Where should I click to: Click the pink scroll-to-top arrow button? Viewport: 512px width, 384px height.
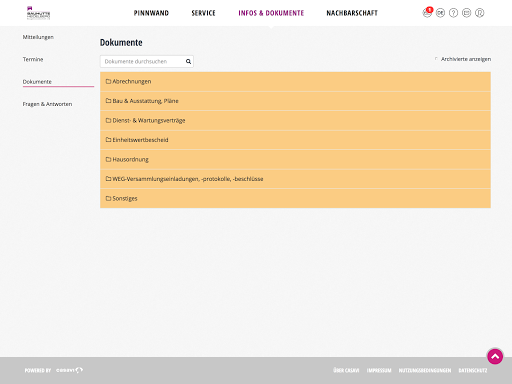(x=495, y=356)
